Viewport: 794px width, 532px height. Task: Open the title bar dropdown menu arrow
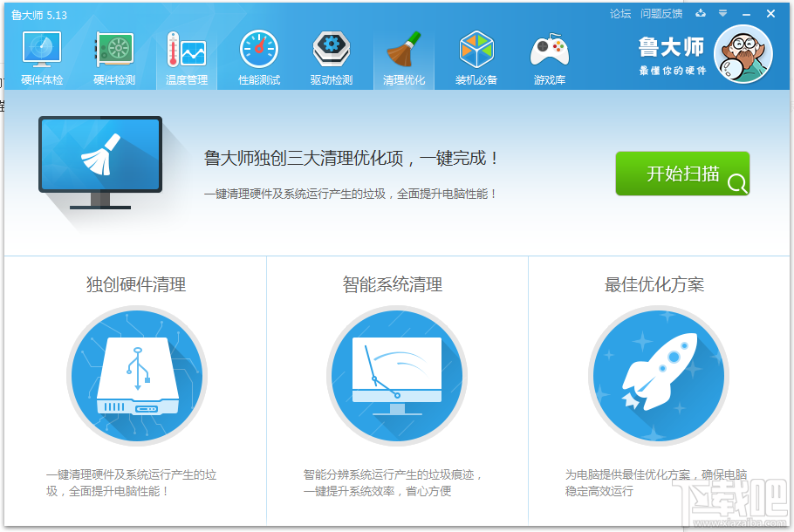tap(723, 13)
